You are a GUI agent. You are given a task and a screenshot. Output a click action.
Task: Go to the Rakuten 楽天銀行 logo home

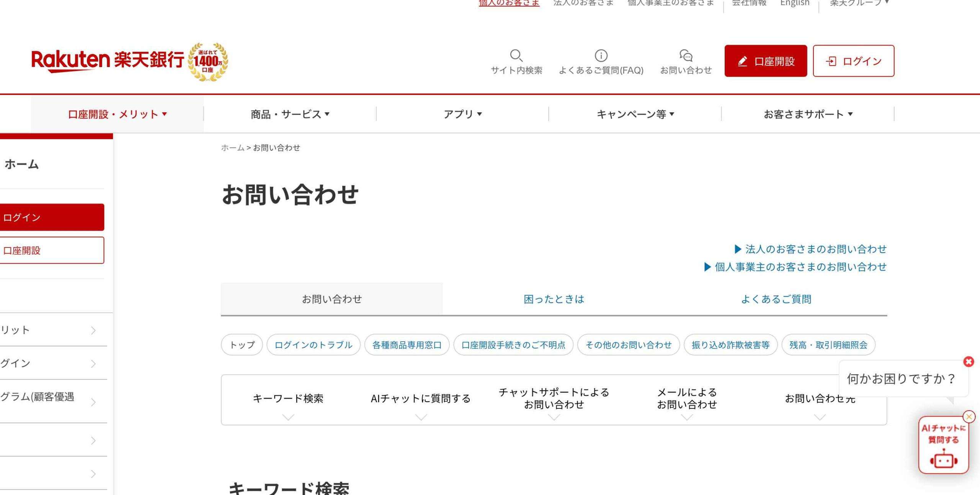(108, 61)
